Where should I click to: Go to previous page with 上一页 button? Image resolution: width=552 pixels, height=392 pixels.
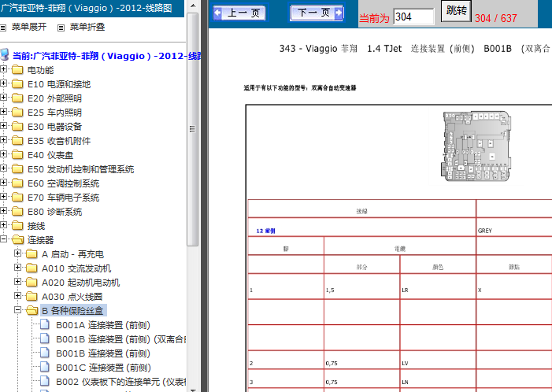pyautogui.click(x=239, y=13)
